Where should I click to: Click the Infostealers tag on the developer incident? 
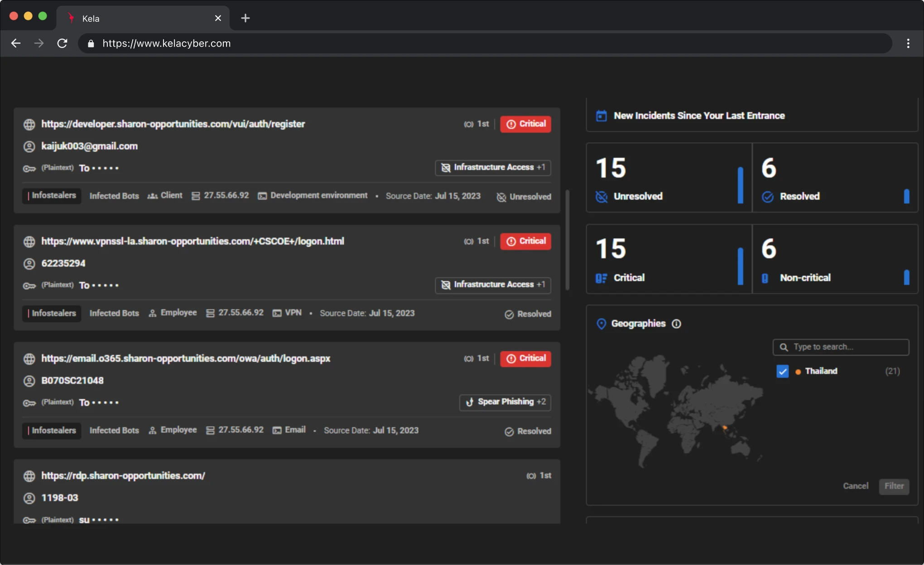point(52,196)
